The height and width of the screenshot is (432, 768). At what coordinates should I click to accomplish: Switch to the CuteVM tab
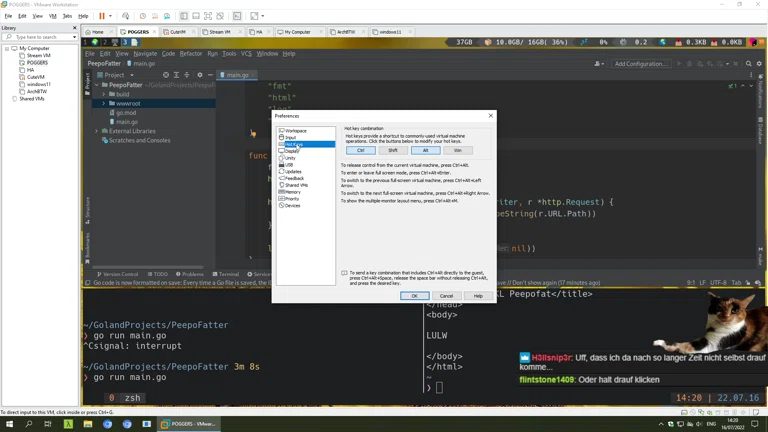(177, 32)
